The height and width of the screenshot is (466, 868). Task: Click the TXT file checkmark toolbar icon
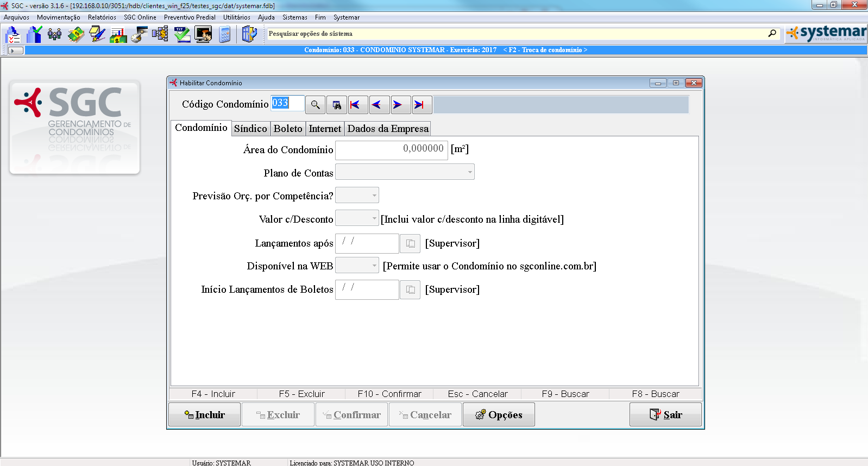click(x=182, y=35)
